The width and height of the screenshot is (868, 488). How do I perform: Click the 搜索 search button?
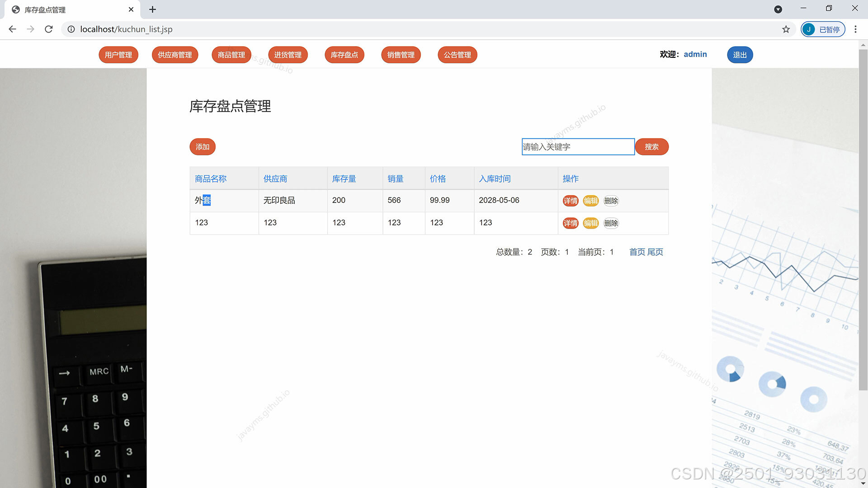pyautogui.click(x=652, y=147)
